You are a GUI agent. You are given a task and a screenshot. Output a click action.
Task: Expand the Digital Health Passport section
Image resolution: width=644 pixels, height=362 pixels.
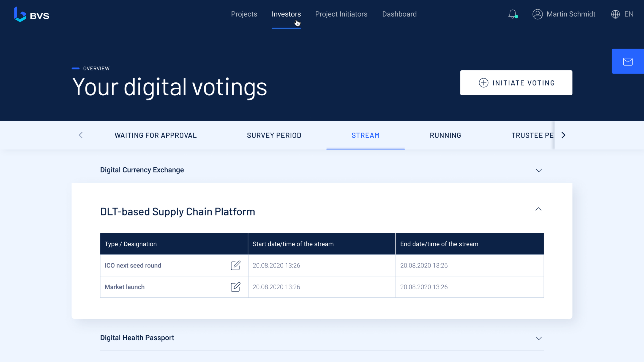point(539,338)
